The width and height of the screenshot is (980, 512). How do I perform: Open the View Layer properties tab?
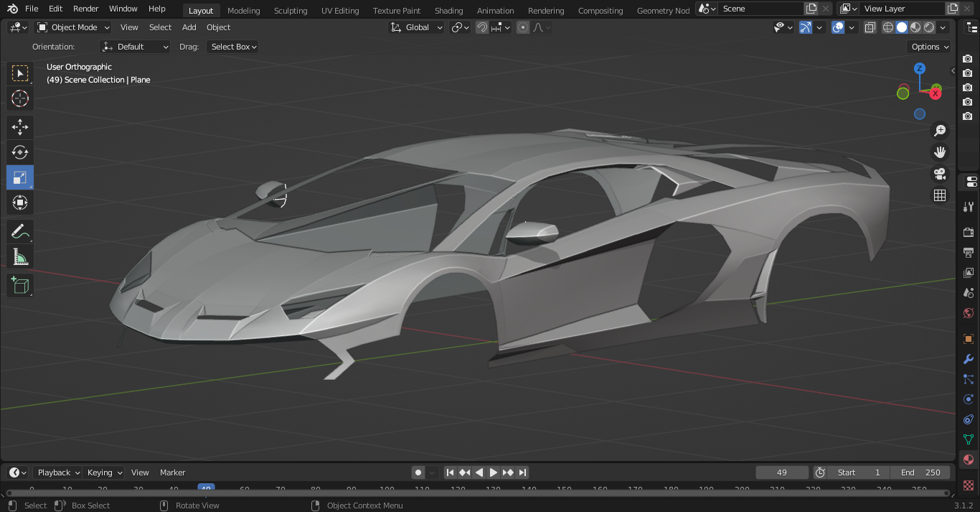(x=969, y=273)
